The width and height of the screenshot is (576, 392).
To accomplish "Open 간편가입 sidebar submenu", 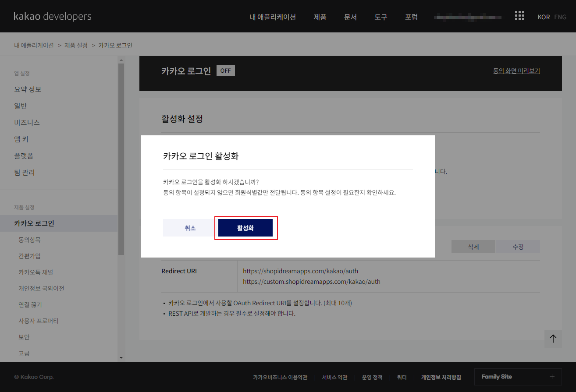I will 29,256.
